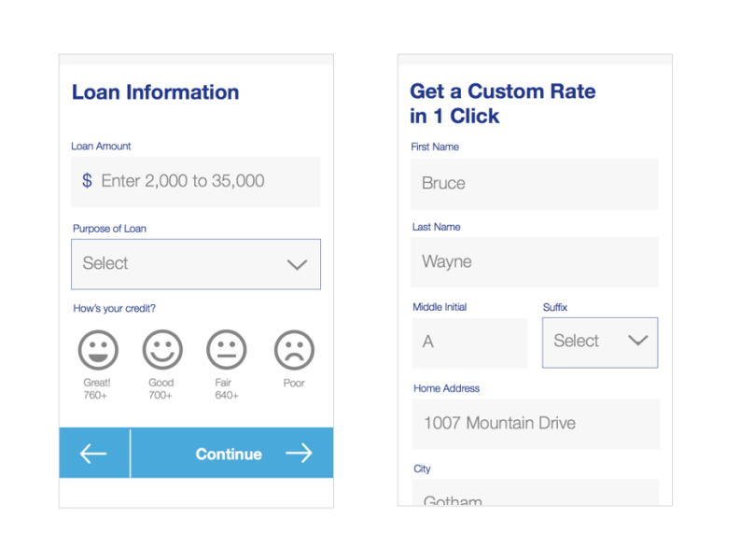The image size is (740, 560).
Task: Click the Poor credit label
Action: pyautogui.click(x=294, y=383)
